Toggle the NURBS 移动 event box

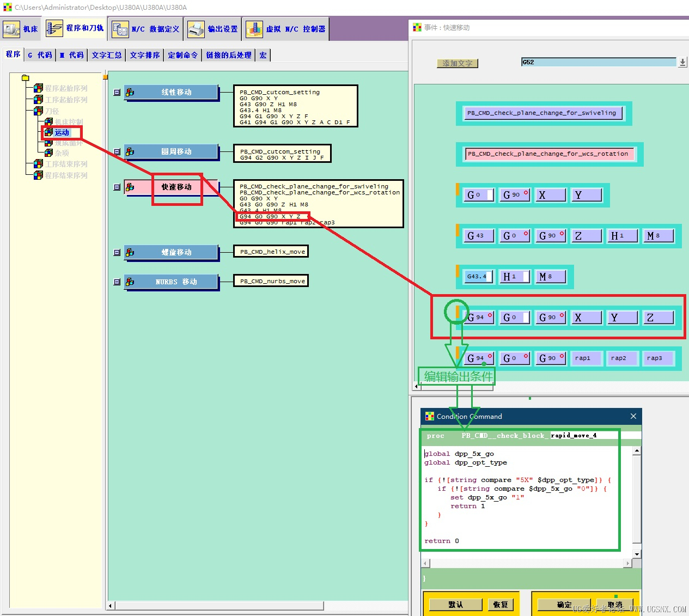click(x=117, y=282)
